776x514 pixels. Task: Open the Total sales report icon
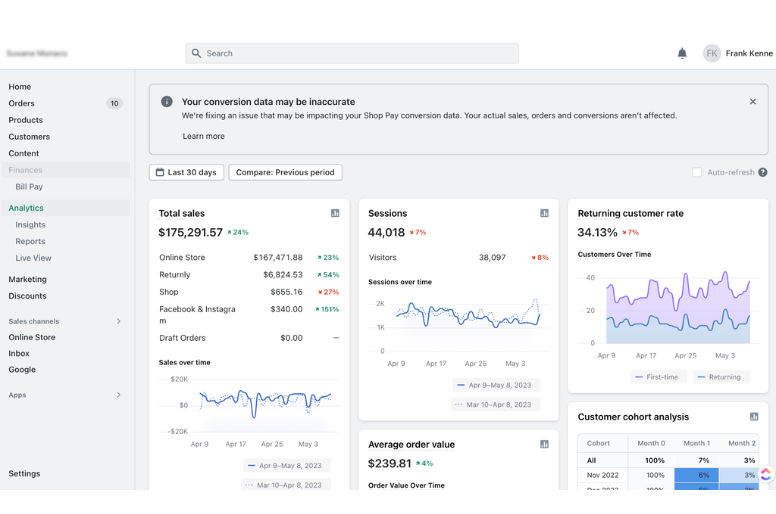click(335, 213)
